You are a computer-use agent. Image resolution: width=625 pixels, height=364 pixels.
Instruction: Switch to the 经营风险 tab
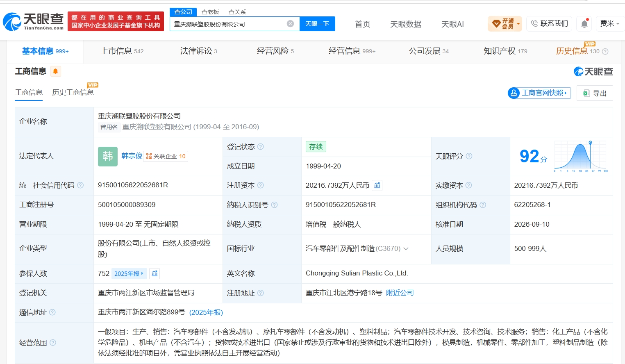point(275,51)
